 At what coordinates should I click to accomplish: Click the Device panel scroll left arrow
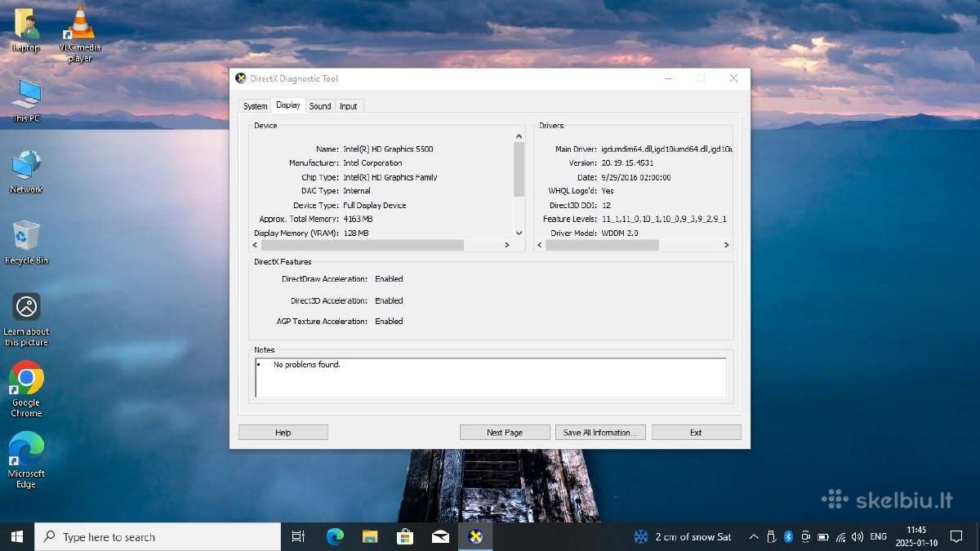click(x=255, y=245)
